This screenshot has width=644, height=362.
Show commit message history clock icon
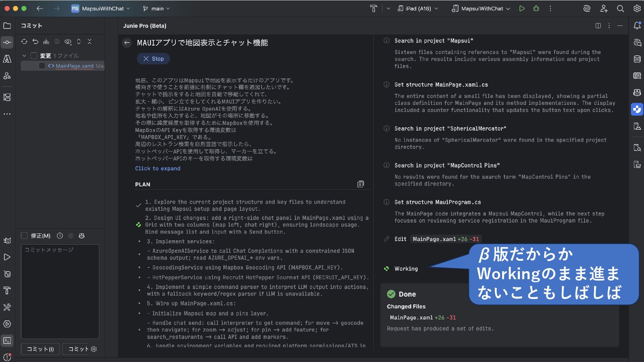coord(60,236)
